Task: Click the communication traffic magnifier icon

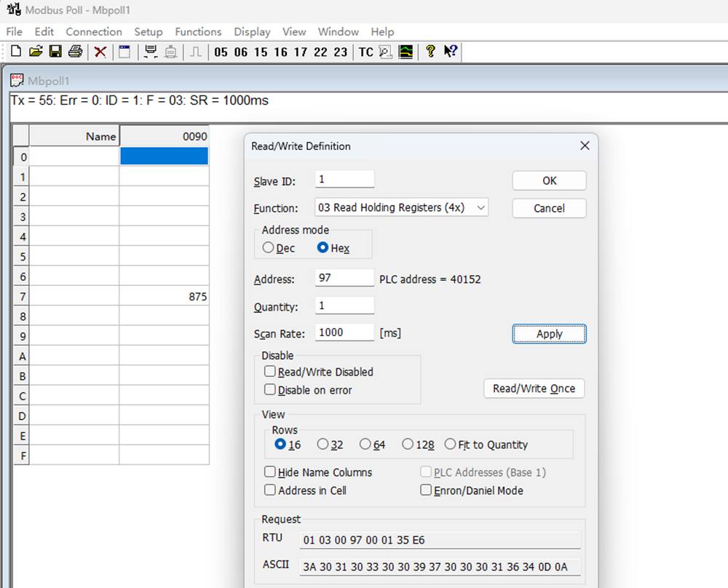Action: (x=386, y=52)
